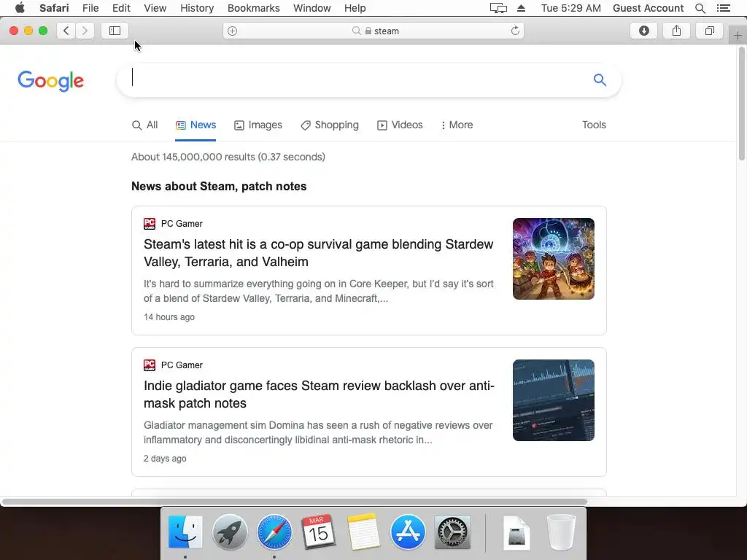Click the eject icon in menu bar
This screenshot has height=560, width=747.
coord(521,8)
